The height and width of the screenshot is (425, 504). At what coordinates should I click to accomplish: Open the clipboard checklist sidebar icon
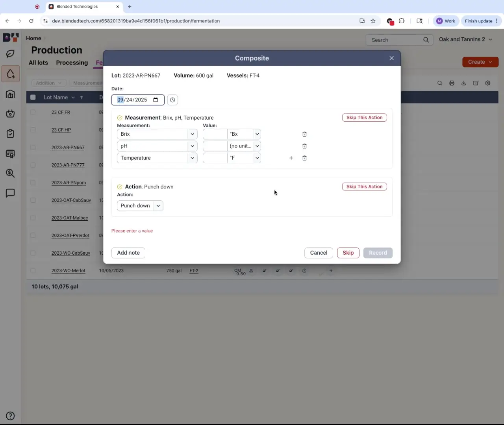tap(10, 134)
